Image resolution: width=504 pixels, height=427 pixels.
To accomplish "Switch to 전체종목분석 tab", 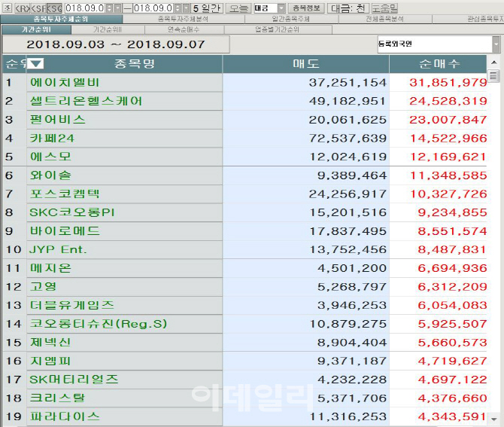I will tap(384, 19).
